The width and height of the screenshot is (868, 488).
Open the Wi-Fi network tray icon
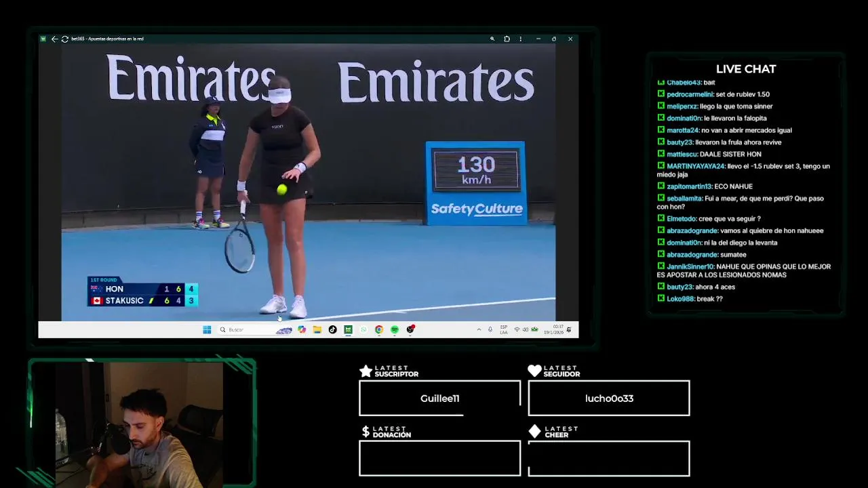coord(517,329)
